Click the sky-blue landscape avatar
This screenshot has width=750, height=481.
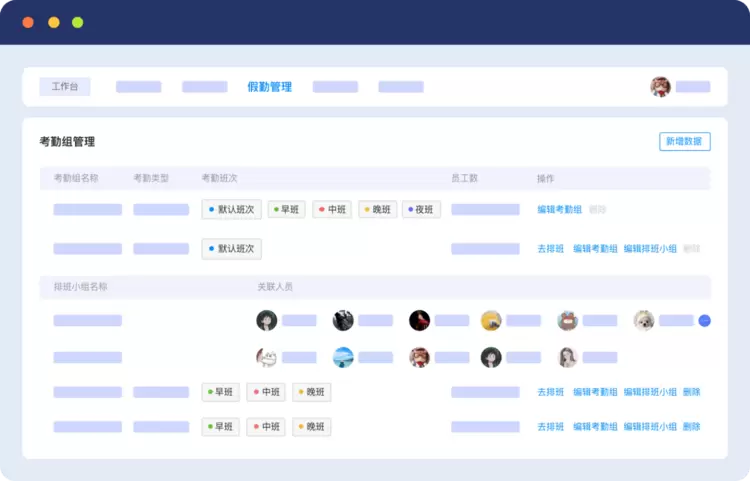pyautogui.click(x=343, y=357)
